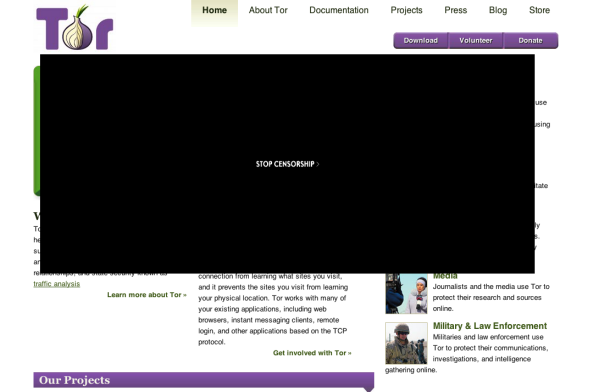Open the Press page
This screenshot has height=392, width=610.
click(x=456, y=10)
